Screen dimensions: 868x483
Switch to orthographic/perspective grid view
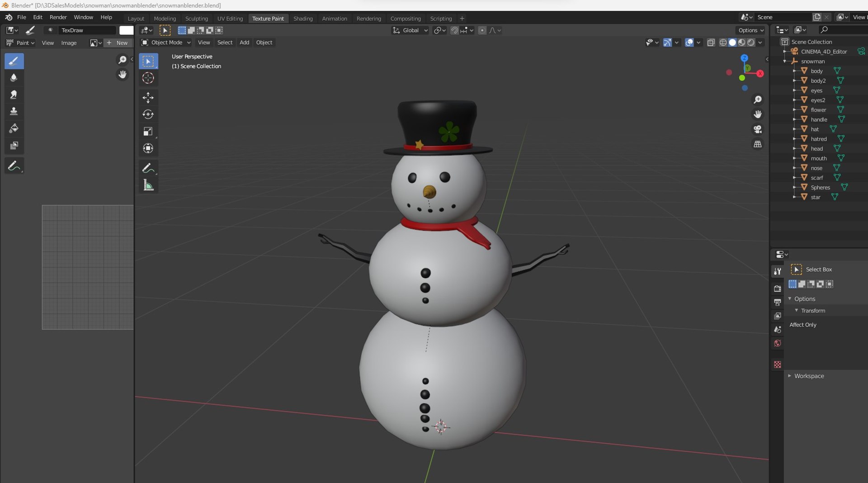758,144
